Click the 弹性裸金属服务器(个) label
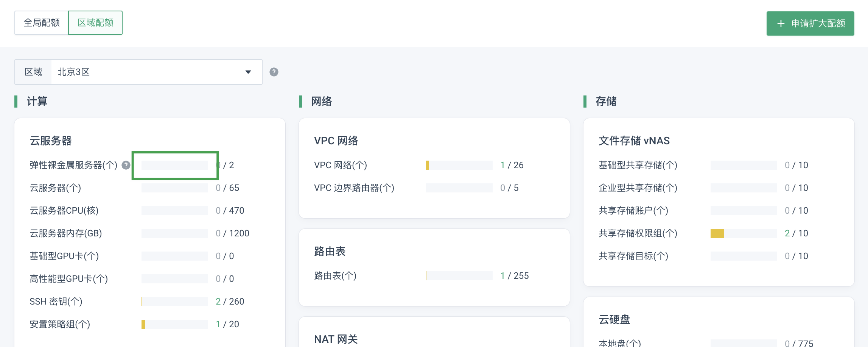 (73, 165)
